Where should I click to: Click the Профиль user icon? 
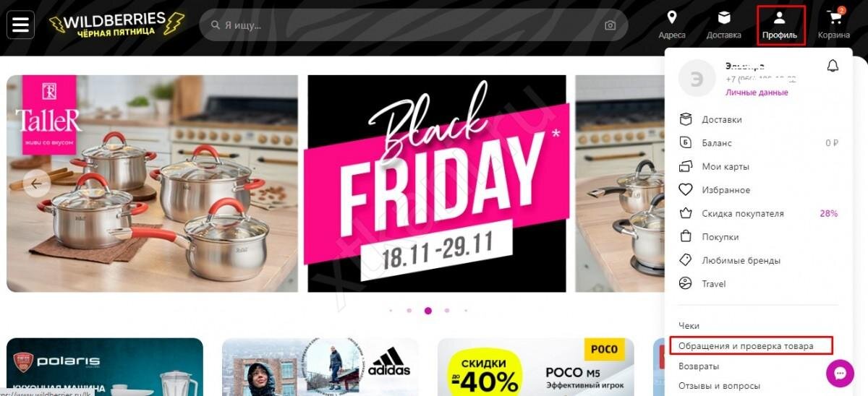780,18
